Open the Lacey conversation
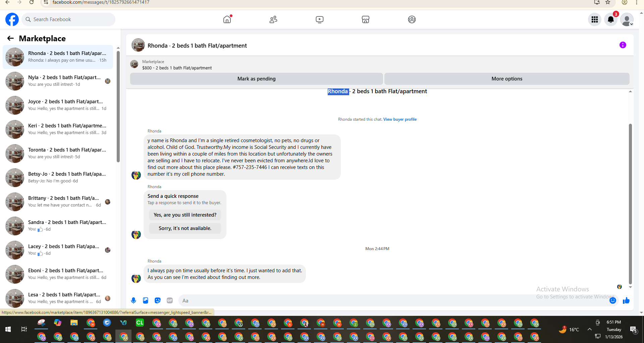Viewport: 644px width, 343px height. pyautogui.click(x=58, y=250)
